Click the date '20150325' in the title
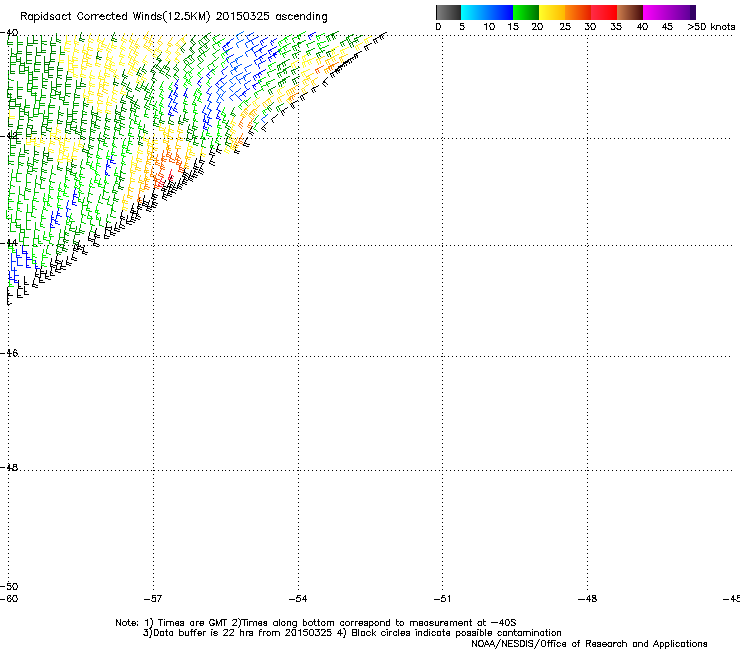Image resolution: width=740 pixels, height=650 pixels. [243, 16]
